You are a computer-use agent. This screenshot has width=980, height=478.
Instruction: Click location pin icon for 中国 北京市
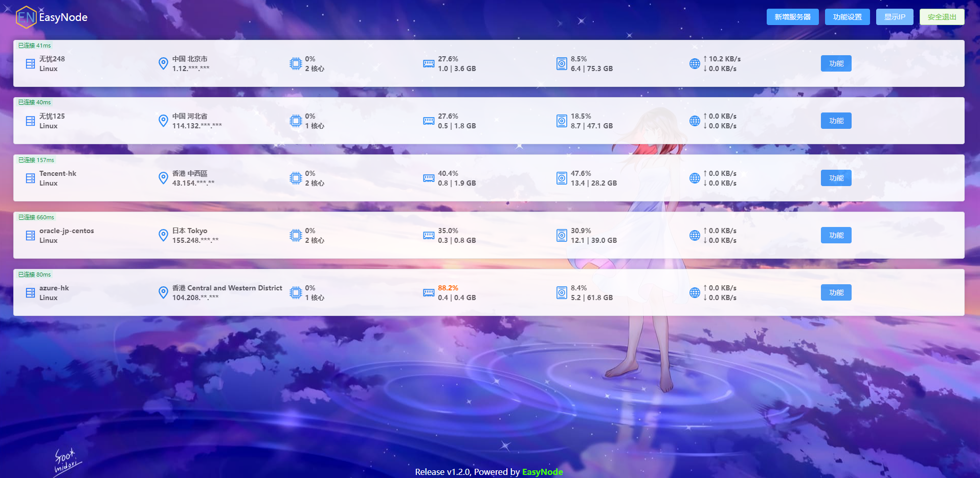tap(163, 64)
